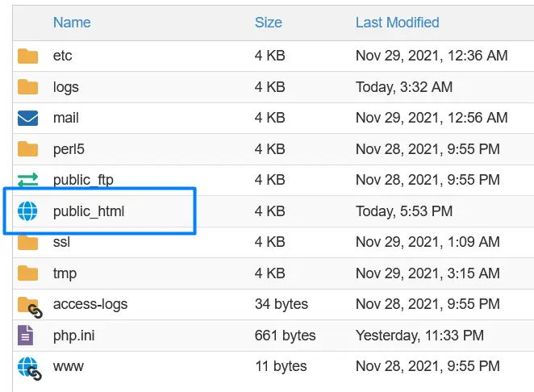Click the perl5 folder icon
534x392 pixels.
[28, 149]
